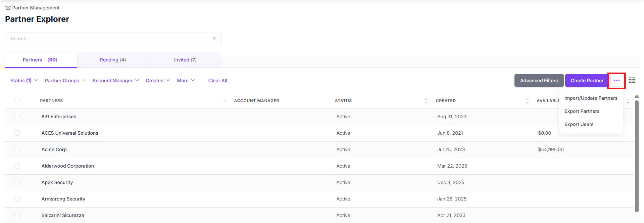Sort by Created column sort icon
644x223 pixels.
(x=527, y=101)
